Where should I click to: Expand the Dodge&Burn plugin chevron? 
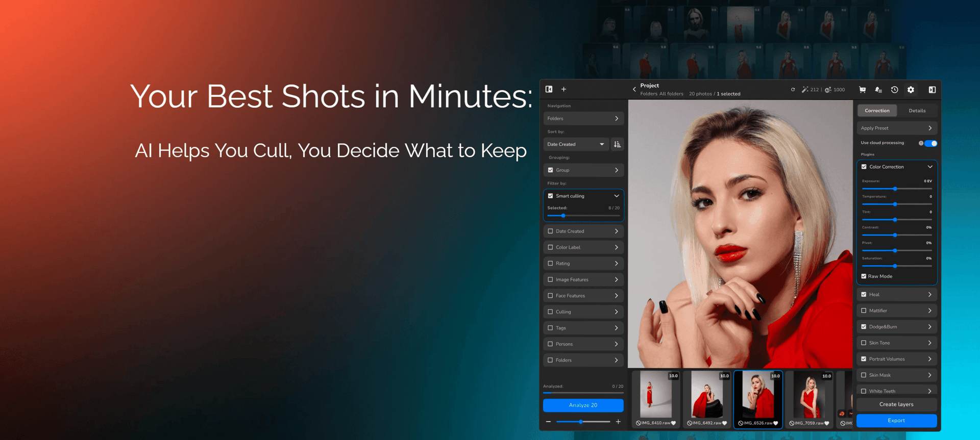click(x=930, y=327)
